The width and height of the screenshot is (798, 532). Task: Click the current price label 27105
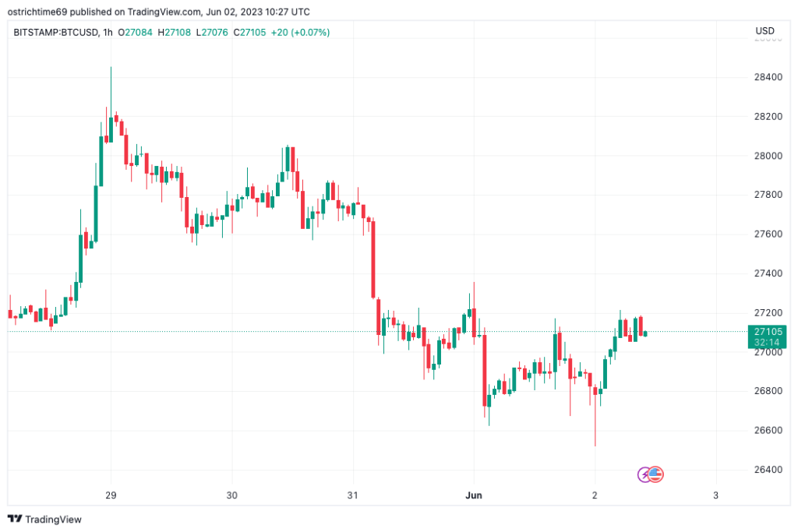coord(765,331)
